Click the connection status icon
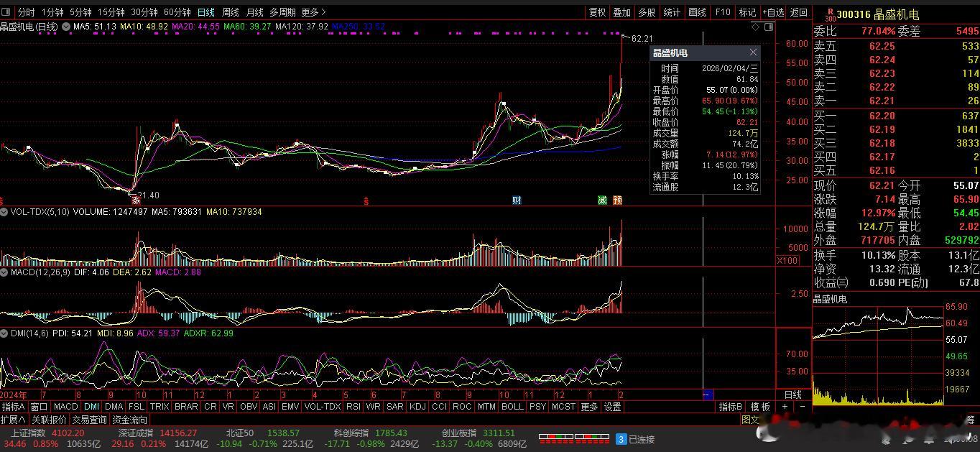This screenshot has height=452, width=980. click(621, 439)
